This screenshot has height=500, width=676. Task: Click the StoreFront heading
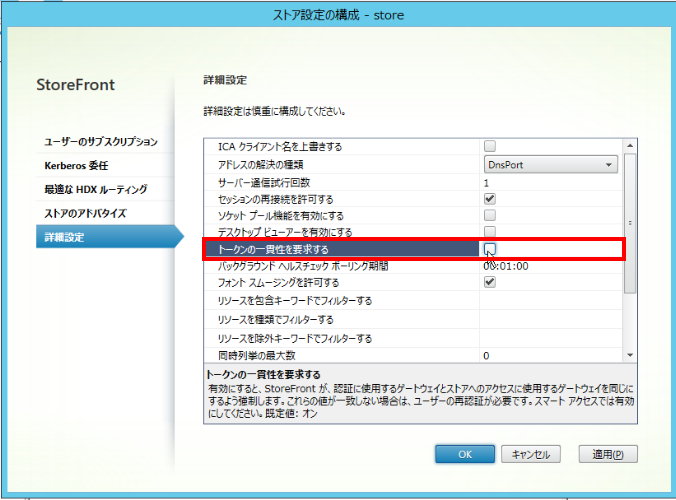click(76, 84)
